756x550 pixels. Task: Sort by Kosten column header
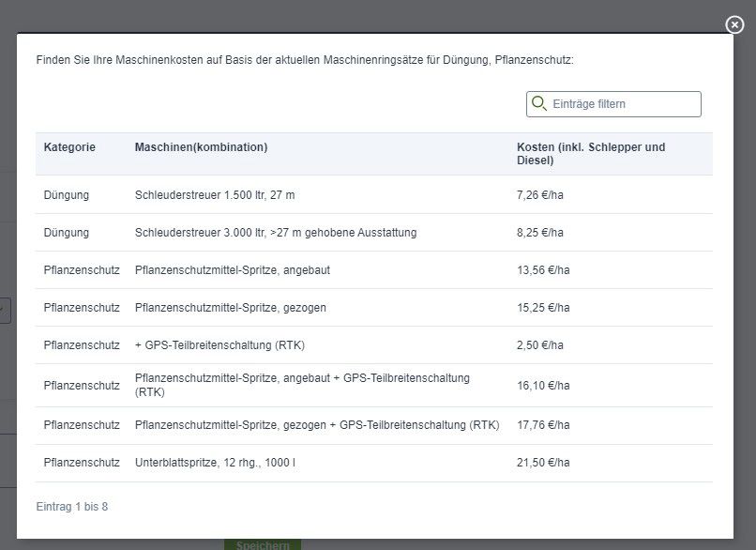click(591, 153)
